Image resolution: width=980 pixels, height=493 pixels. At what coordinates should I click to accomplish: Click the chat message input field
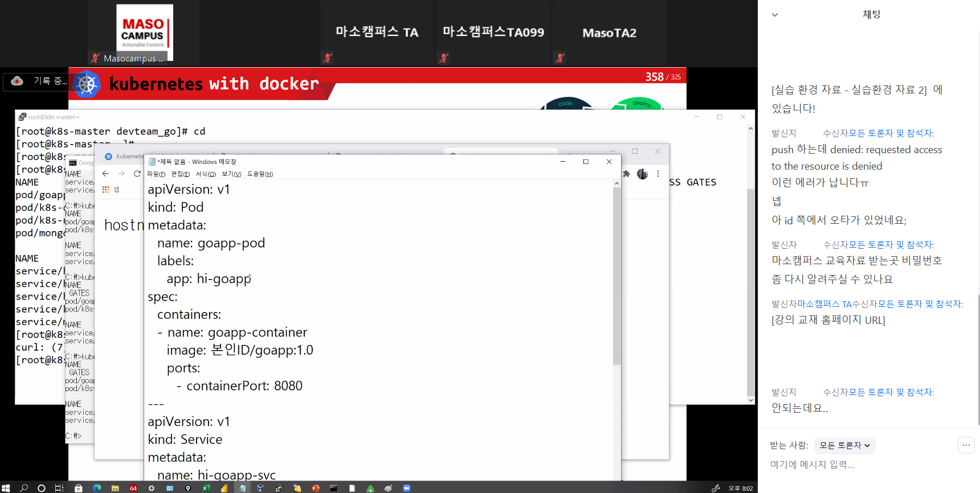(855, 465)
